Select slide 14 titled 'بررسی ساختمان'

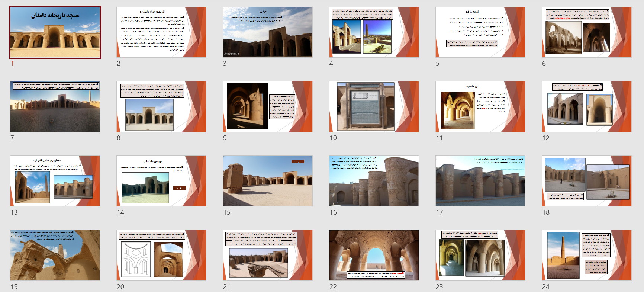[x=161, y=181]
